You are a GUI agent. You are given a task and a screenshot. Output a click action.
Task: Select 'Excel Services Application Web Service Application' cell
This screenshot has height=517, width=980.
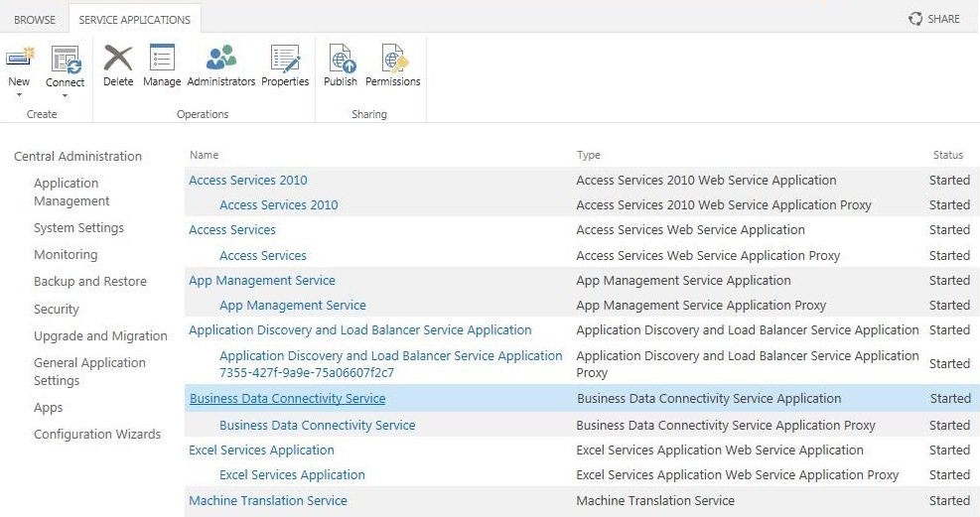click(x=720, y=451)
